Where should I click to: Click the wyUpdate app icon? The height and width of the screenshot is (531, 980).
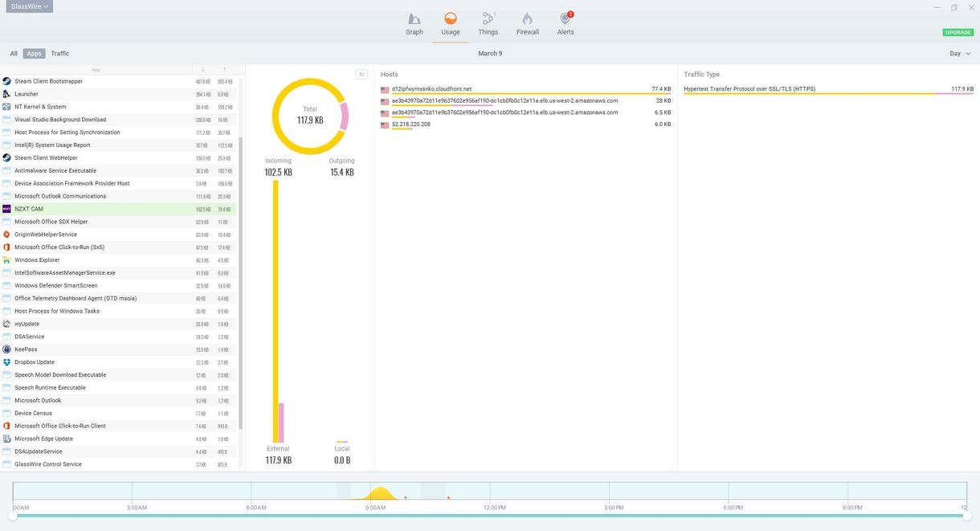click(x=6, y=324)
